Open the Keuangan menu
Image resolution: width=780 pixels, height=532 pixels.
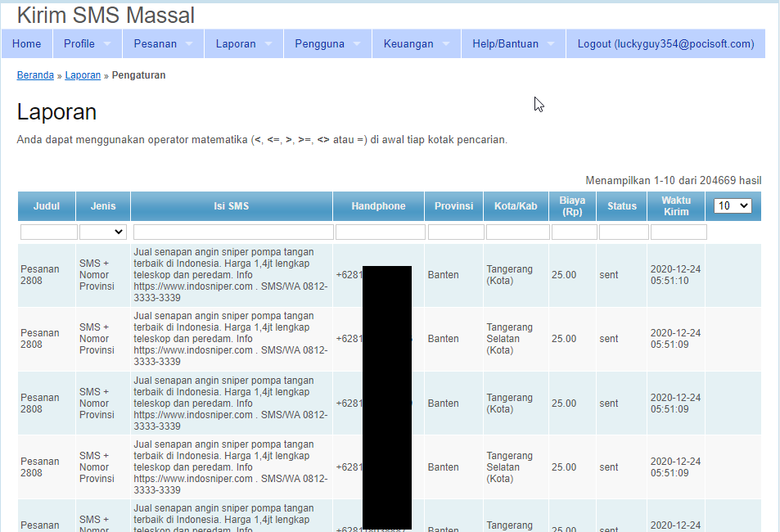(x=417, y=44)
